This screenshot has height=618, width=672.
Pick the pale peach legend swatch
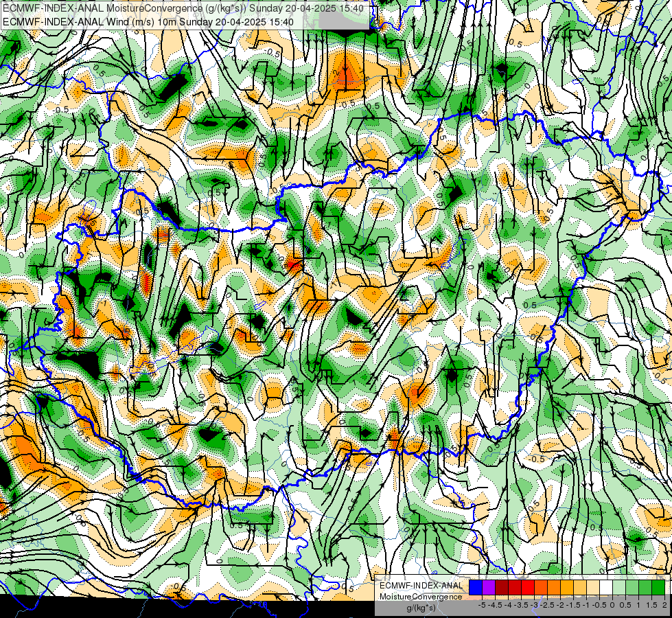[x=593, y=587]
